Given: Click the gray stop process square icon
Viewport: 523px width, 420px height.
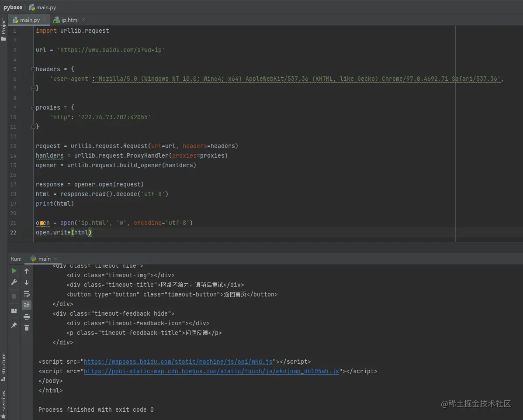Looking at the screenshot, I should [x=14, y=296].
